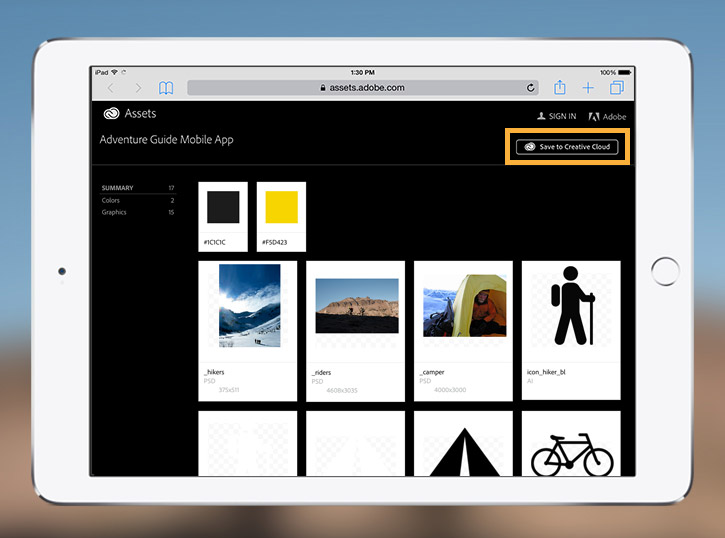Tap the assets.adobe.com address bar
725x538 pixels.
coord(363,87)
